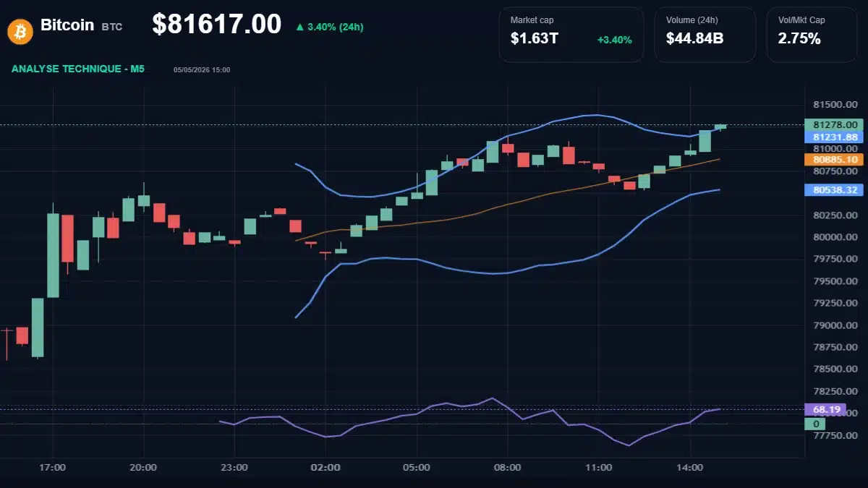Click the ANALYSE TECHNIQUE - M5 heading
Viewport: 868px width, 488px height.
[78, 69]
